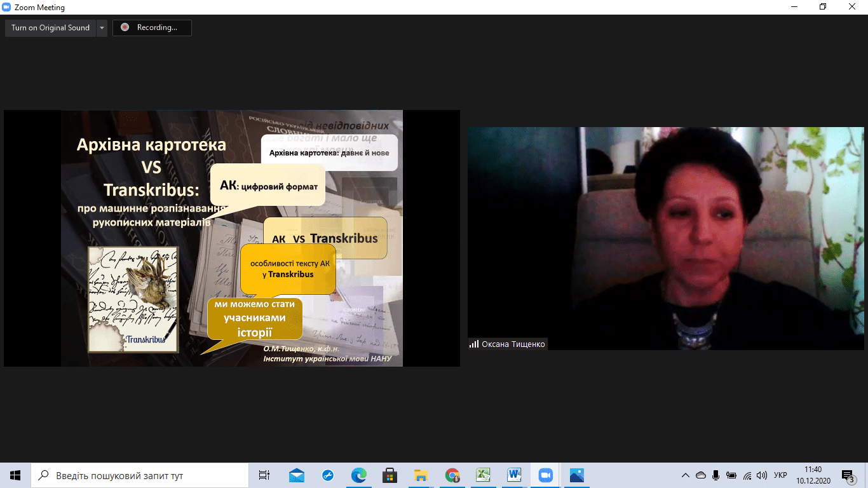
Task: Open the Mail app in taskbar
Action: tap(297, 475)
